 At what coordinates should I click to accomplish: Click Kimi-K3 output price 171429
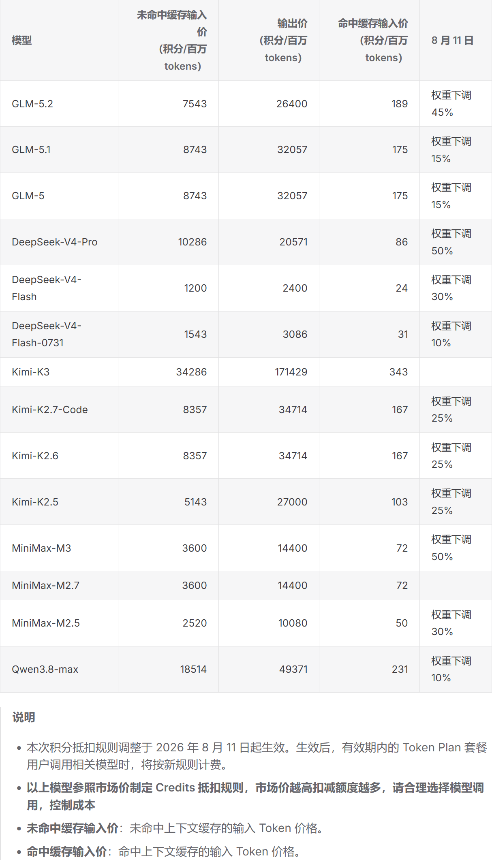tap(291, 372)
